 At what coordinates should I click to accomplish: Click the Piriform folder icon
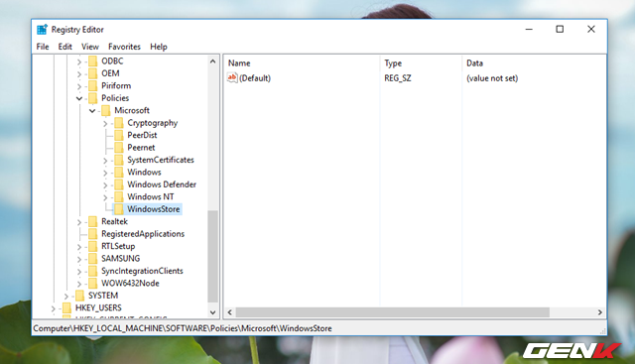(x=93, y=86)
